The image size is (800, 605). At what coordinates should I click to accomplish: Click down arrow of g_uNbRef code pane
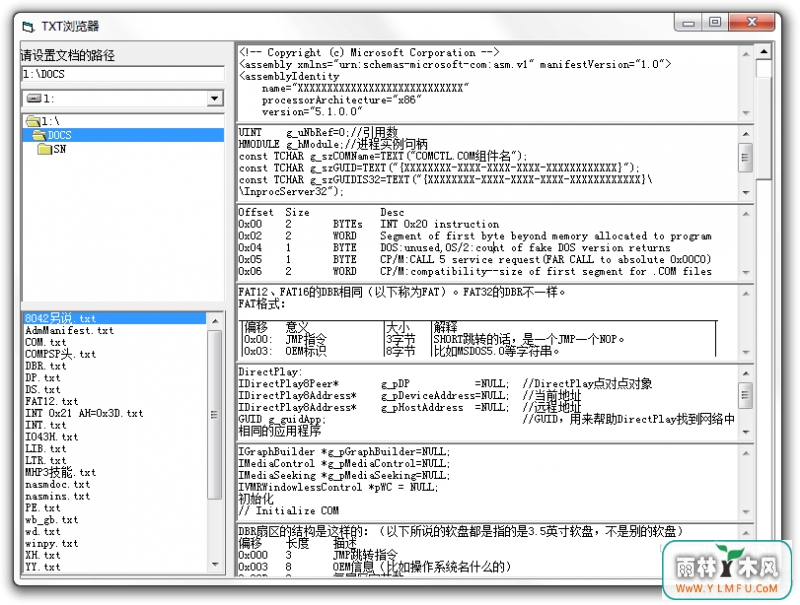click(746, 192)
